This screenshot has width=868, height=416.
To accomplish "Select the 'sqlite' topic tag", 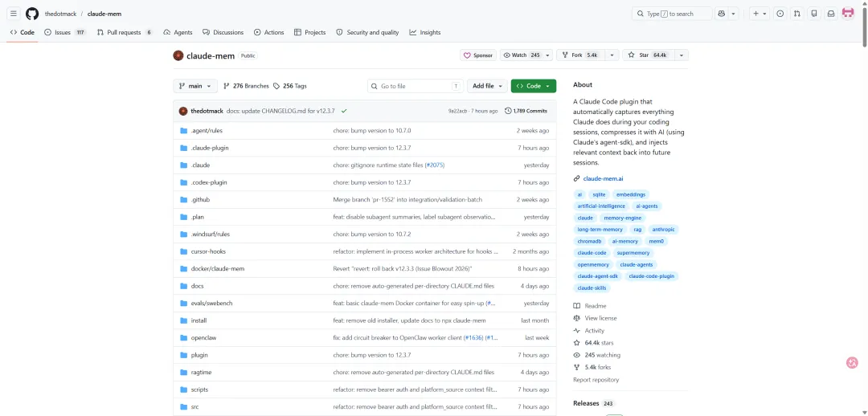I will pos(599,194).
